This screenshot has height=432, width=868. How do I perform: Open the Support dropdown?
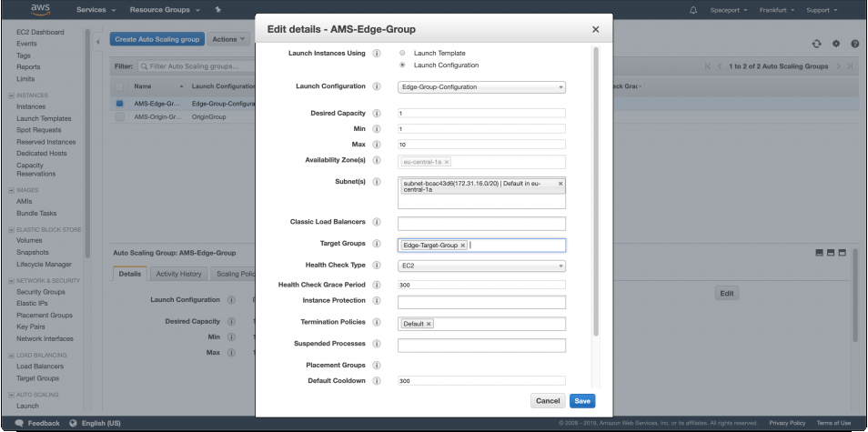coord(822,10)
